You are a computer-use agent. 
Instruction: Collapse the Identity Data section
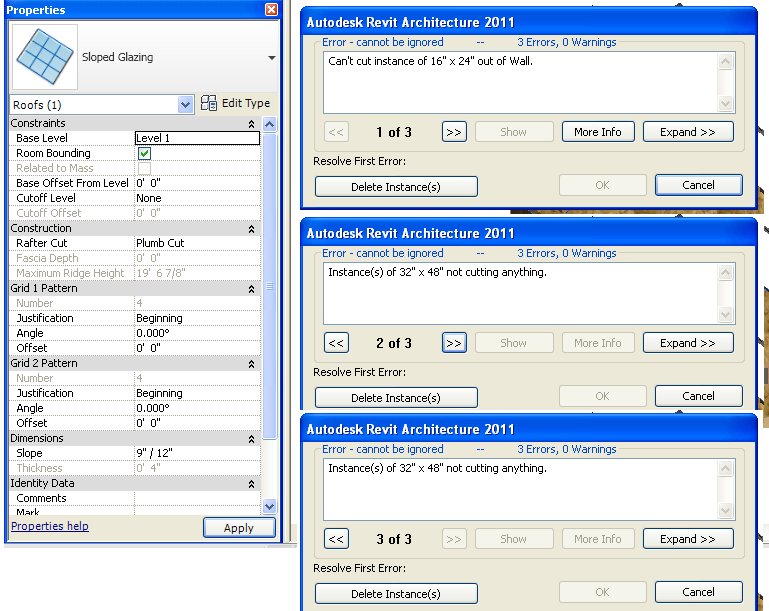251,484
